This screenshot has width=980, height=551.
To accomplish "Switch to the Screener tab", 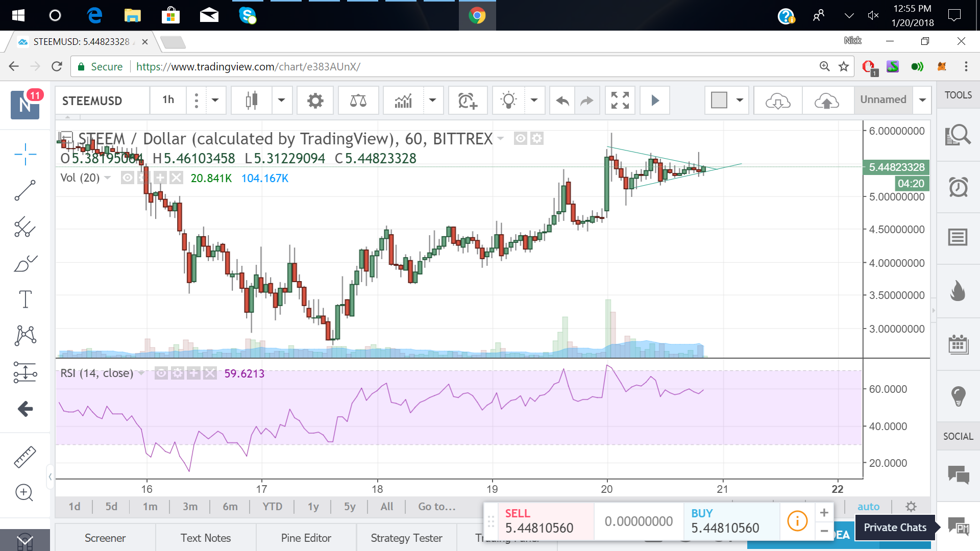I will coord(105,538).
